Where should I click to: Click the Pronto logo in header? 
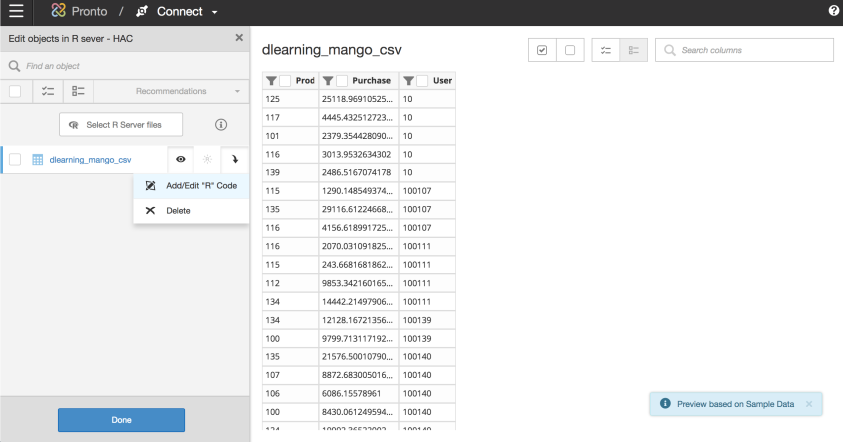point(59,12)
